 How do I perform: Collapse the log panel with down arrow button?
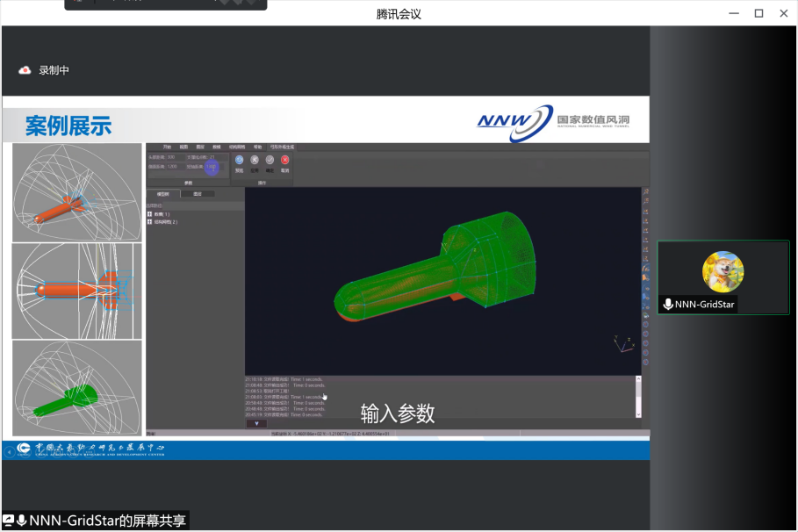[257, 423]
